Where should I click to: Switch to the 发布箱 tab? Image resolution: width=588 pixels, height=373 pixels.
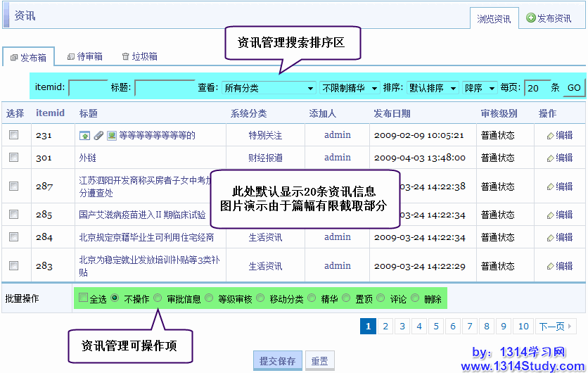tap(29, 57)
